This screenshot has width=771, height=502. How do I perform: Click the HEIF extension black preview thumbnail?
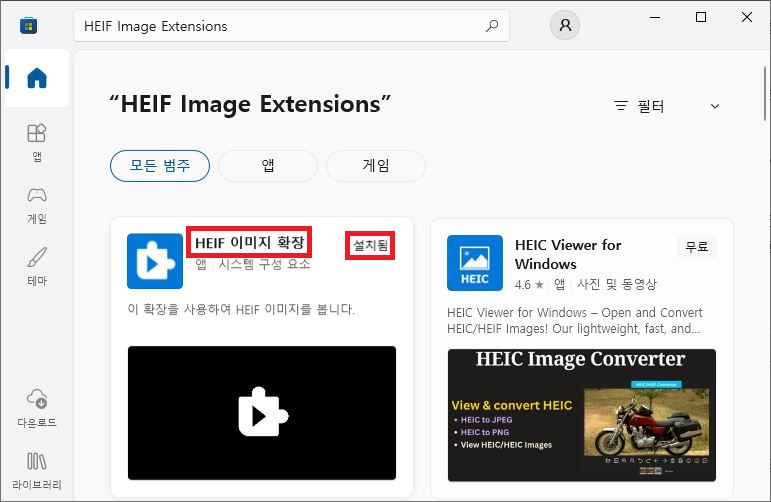pyautogui.click(x=262, y=413)
